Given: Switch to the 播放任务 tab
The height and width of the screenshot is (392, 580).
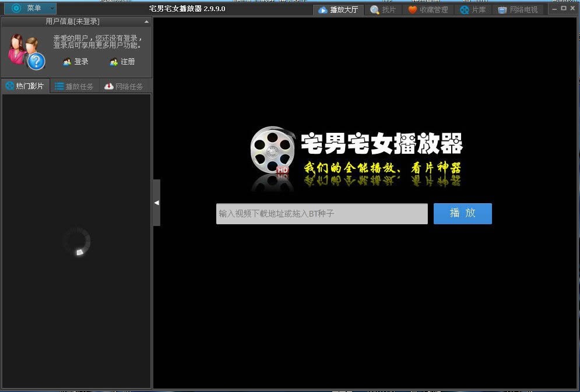Looking at the screenshot, I should pos(73,86).
